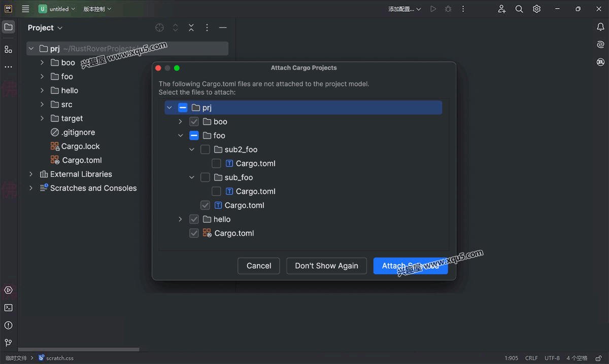Image resolution: width=609 pixels, height=364 pixels.
Task: Open the Cargo tool window icon
Action: point(600,62)
